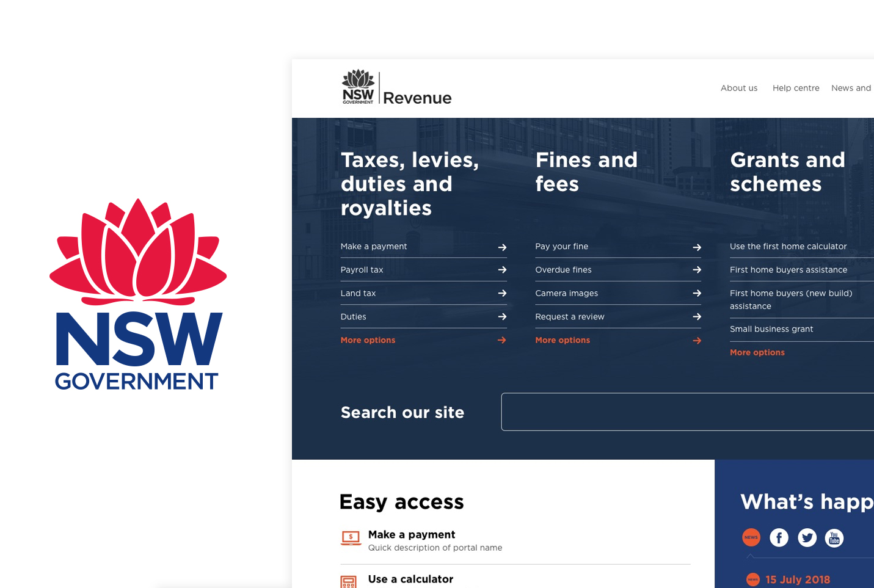Viewport: 874px width, 588px height.
Task: Click the Taxes, levies, duties and royalties heading
Action: [410, 184]
